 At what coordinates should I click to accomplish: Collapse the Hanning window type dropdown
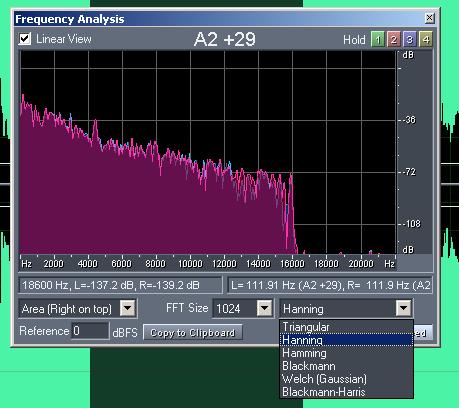coord(404,308)
